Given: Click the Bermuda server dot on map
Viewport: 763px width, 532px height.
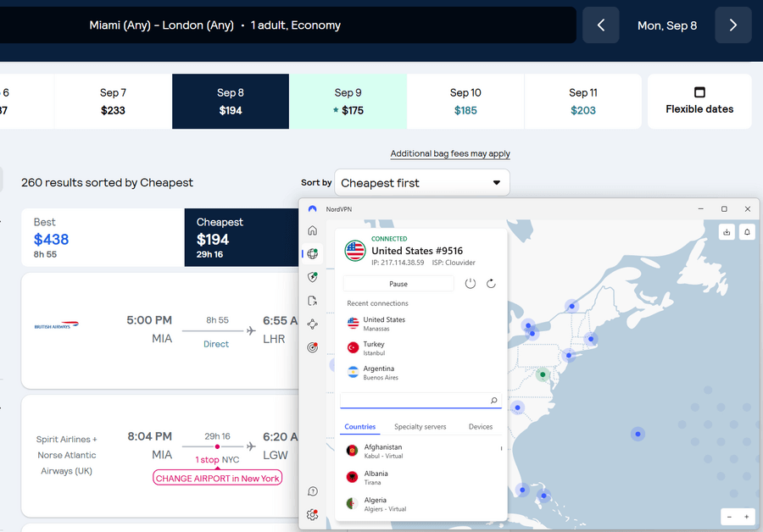Looking at the screenshot, I should [x=638, y=434].
